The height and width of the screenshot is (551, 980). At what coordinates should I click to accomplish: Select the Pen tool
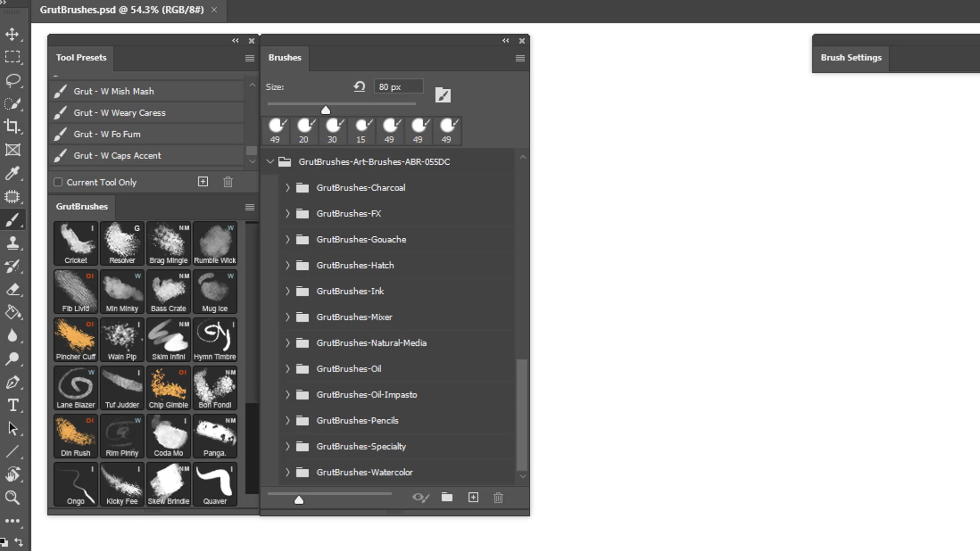pos(12,382)
